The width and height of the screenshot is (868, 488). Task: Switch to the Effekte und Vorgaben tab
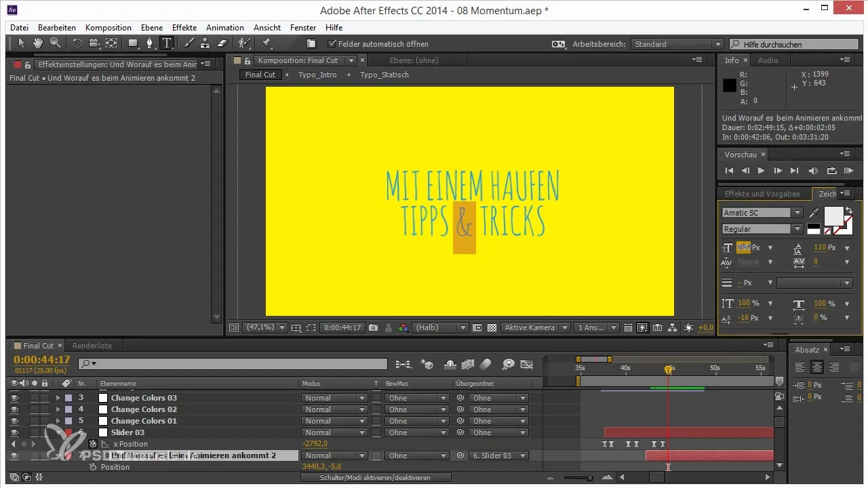point(762,194)
